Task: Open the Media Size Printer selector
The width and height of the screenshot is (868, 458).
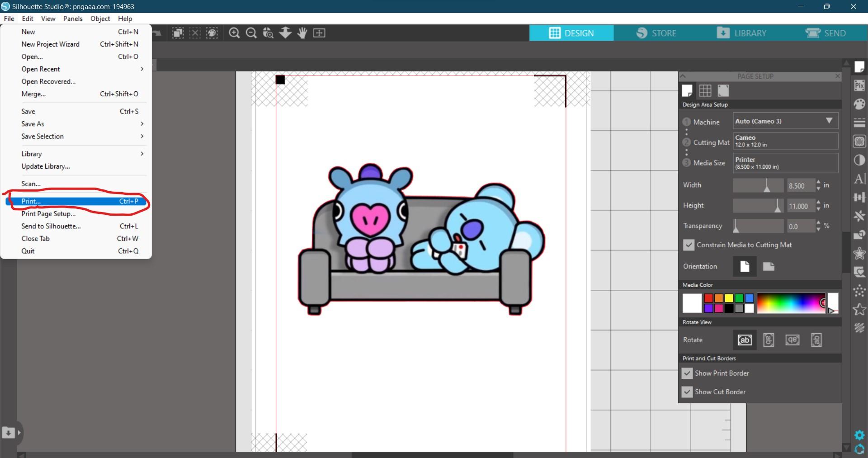Action: [x=785, y=163]
